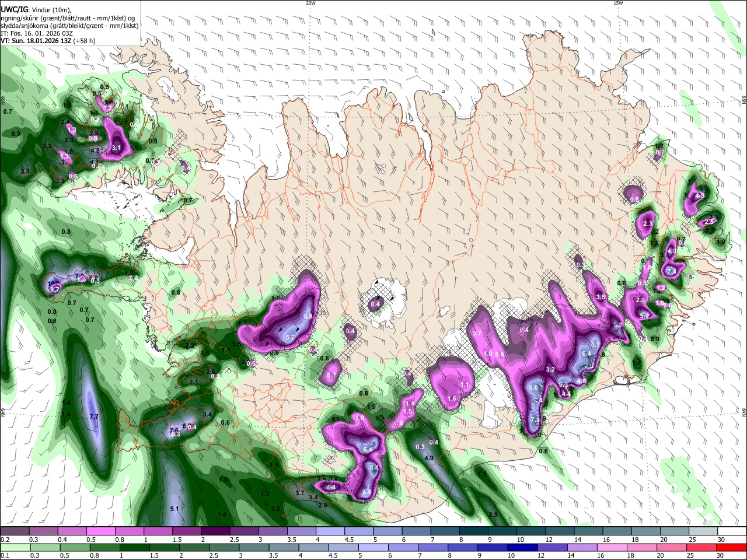Click the bright red 30 swatch in rain legend
747x560 pixels.
click(x=731, y=547)
